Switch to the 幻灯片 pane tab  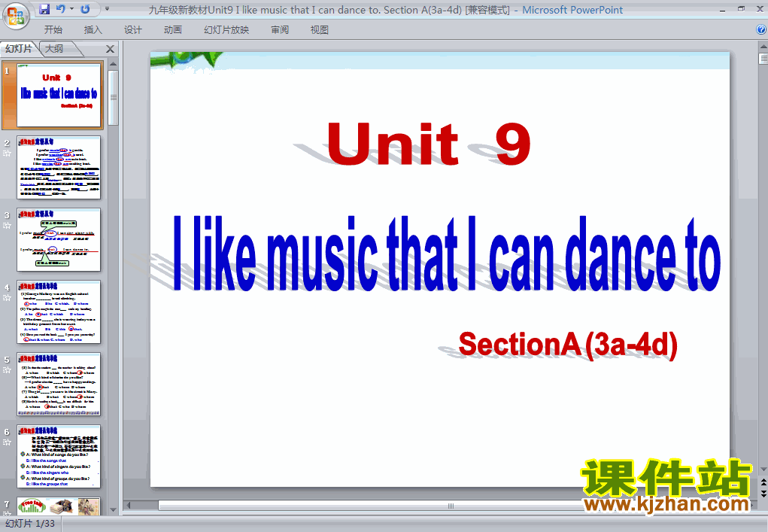19,48
